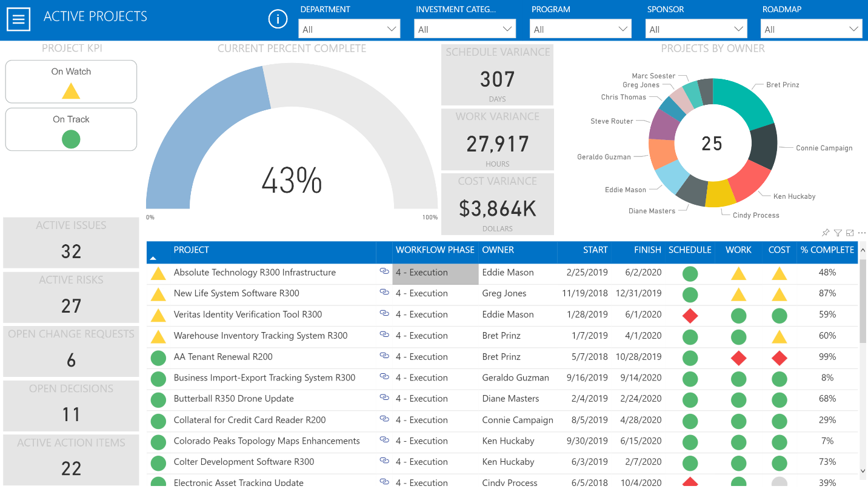Image resolution: width=868 pixels, height=489 pixels.
Task: Click the 'Work Variance' 27,917 hours card
Action: pyautogui.click(x=498, y=139)
